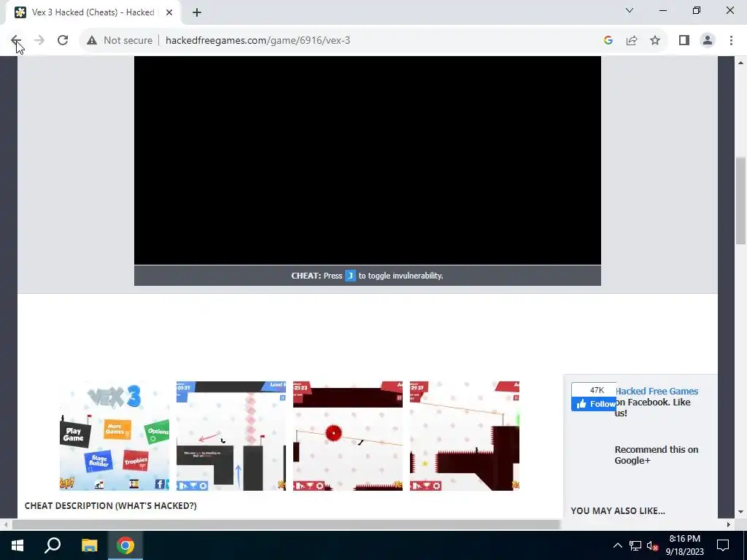Screen dimensions: 747x560
Task: Reload the current page
Action: 63,41
